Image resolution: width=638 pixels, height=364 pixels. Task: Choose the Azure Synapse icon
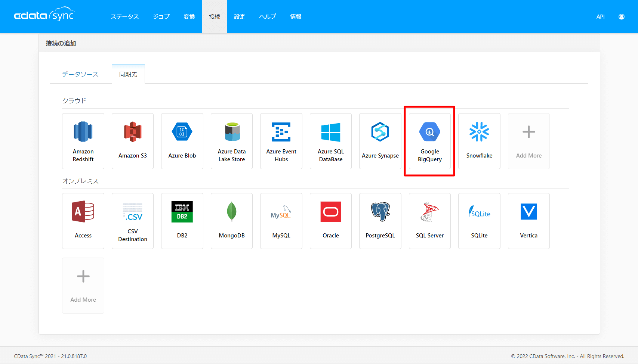click(x=380, y=132)
